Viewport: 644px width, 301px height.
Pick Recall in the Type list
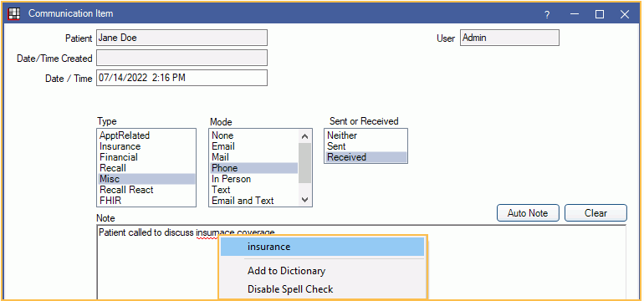click(146, 168)
